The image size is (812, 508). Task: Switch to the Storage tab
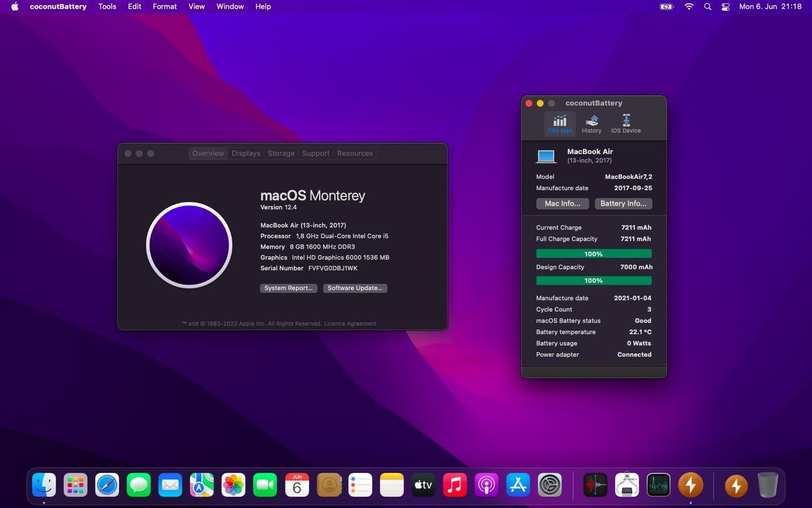tap(281, 153)
